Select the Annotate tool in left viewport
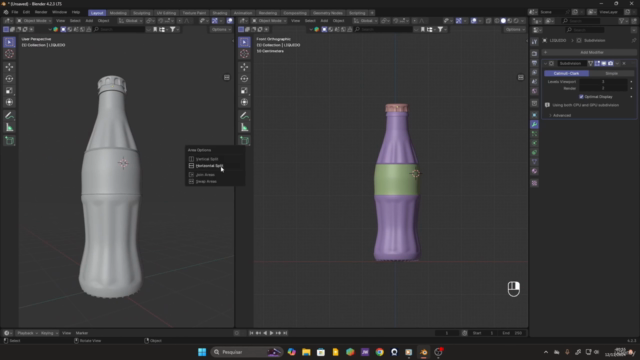 click(x=9, y=116)
